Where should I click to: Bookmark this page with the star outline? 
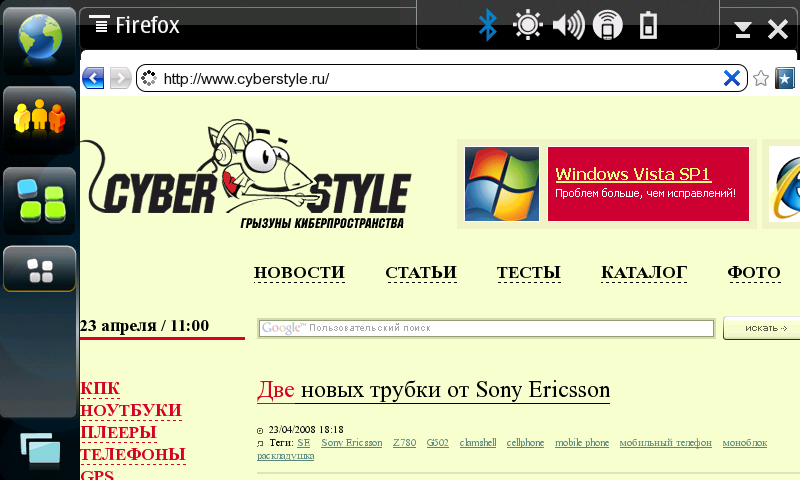point(761,78)
